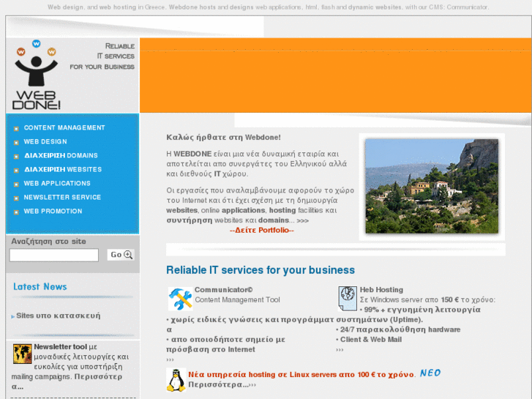Open Newsletter tool link
Screen dimensions: 532x399
[x=61, y=347]
